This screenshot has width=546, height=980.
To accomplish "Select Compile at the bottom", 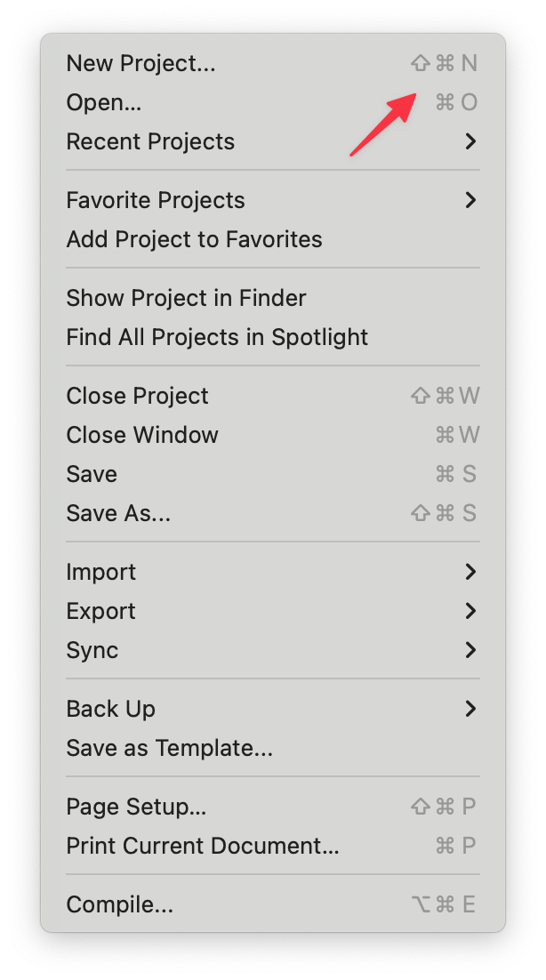I will (120, 904).
